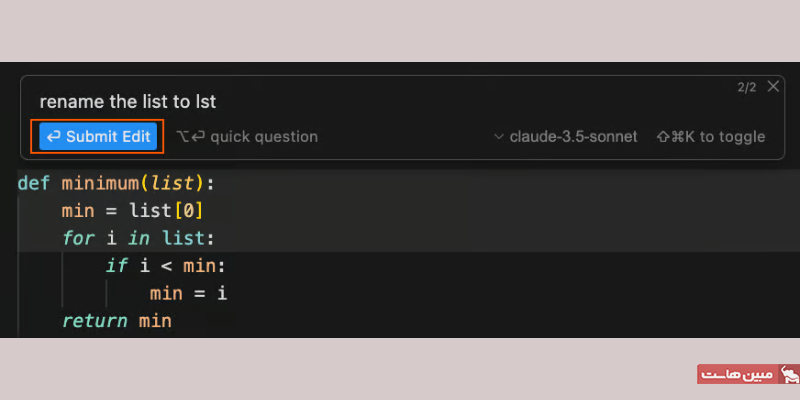Click the chevron beside claude-3.5-sonnet
The width and height of the screenshot is (800, 400).
pos(499,137)
